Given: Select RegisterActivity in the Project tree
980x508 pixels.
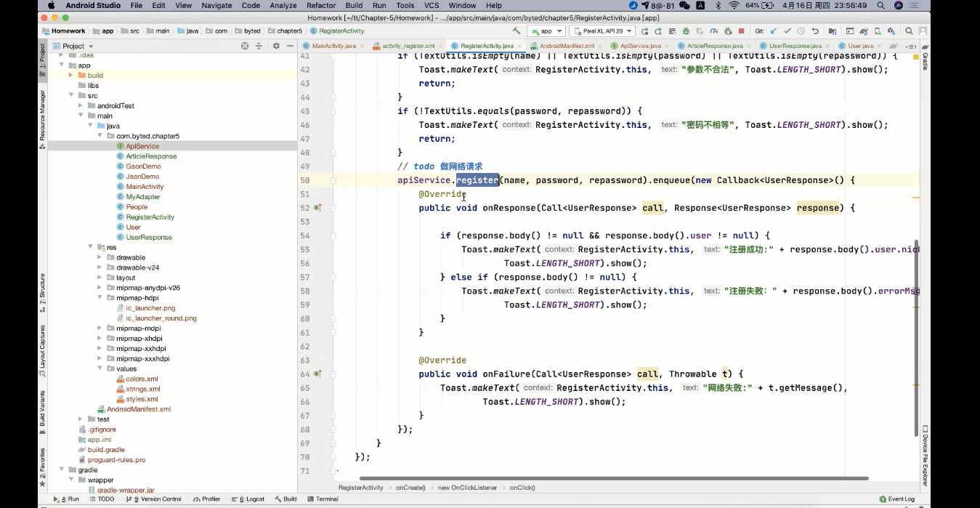Looking at the screenshot, I should click(x=150, y=217).
